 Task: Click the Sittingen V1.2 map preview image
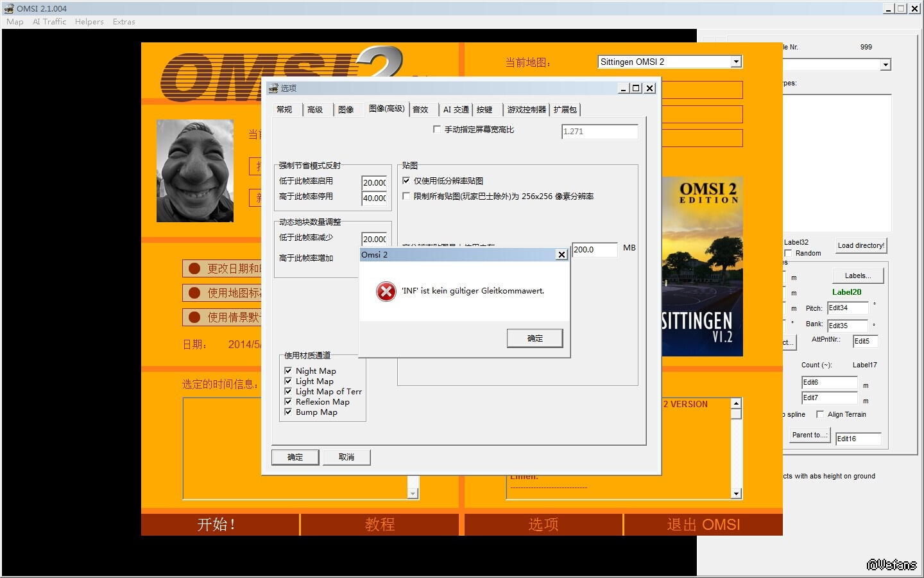(703, 267)
